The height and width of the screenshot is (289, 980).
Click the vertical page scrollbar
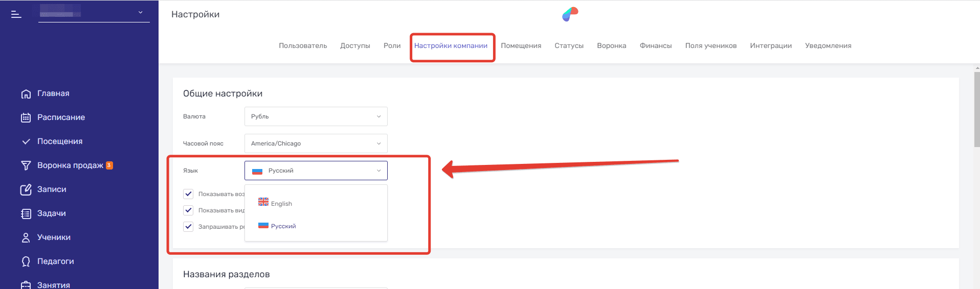coord(976,110)
